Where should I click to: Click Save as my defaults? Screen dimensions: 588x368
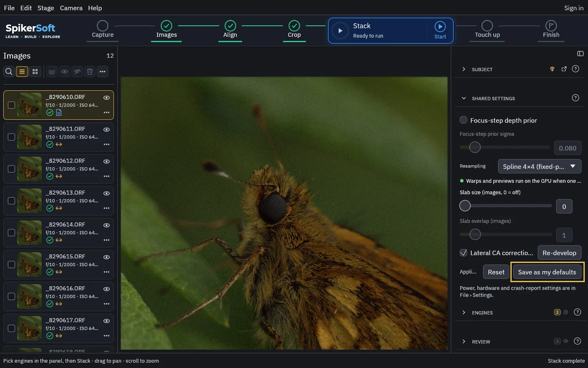(x=547, y=272)
